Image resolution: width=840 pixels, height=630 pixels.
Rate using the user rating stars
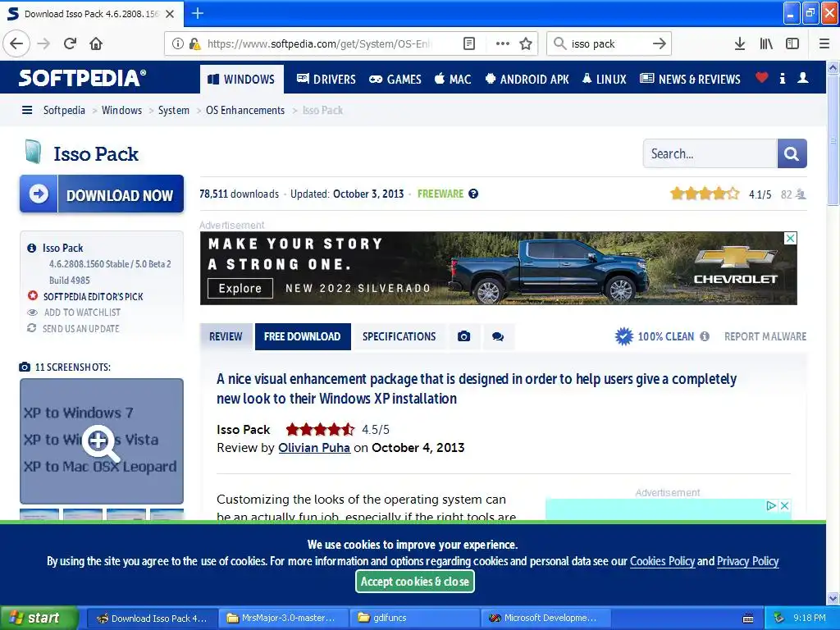click(x=705, y=194)
